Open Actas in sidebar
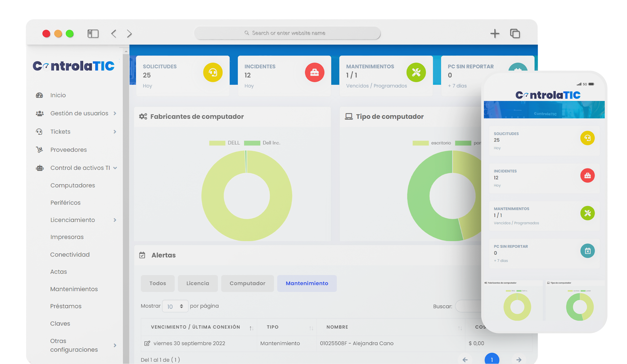Viewport: 627px width, 364px height. pyautogui.click(x=59, y=272)
